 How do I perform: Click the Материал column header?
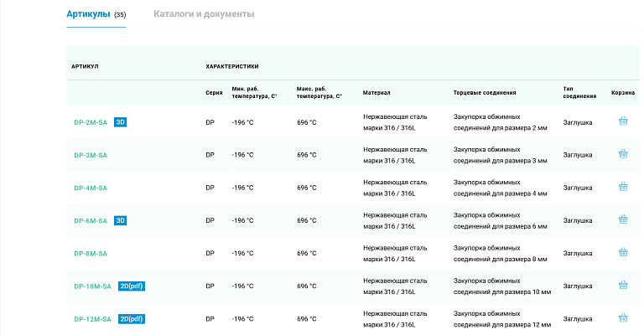[x=377, y=92]
